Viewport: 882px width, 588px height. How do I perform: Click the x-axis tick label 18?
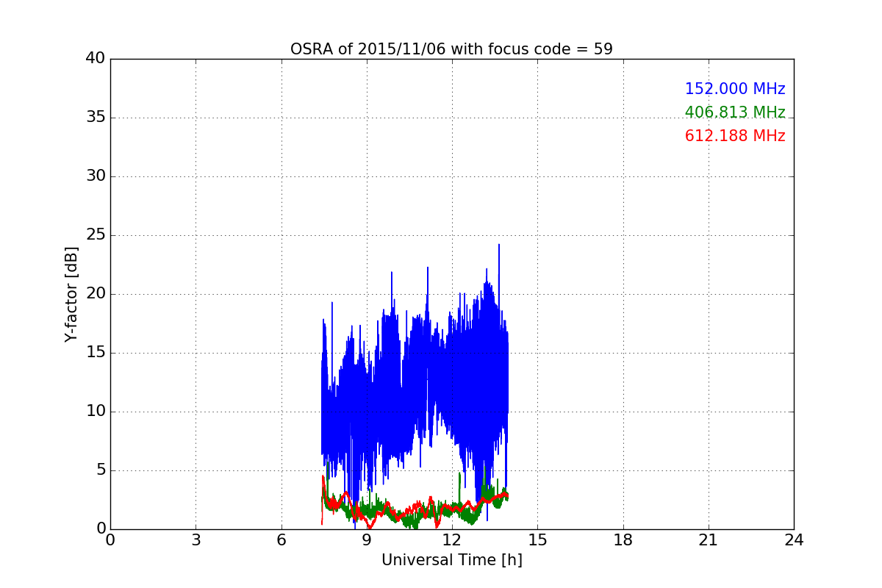coord(623,540)
